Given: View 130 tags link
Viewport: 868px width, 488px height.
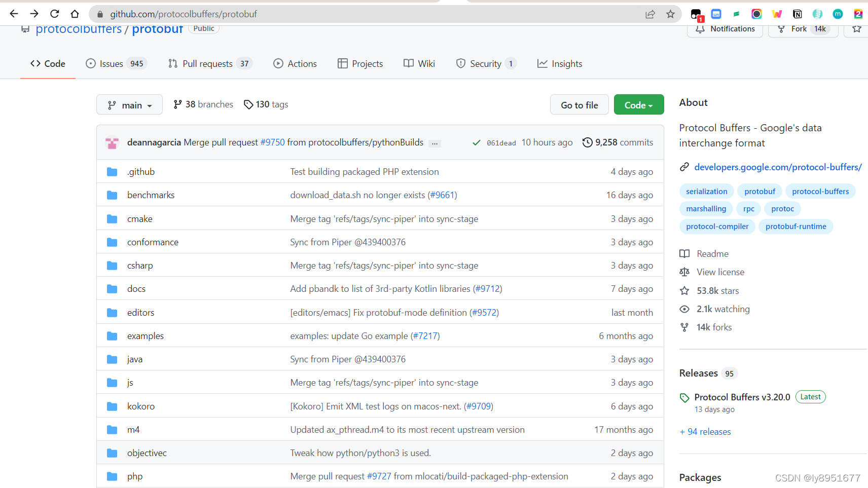Looking at the screenshot, I should 266,104.
